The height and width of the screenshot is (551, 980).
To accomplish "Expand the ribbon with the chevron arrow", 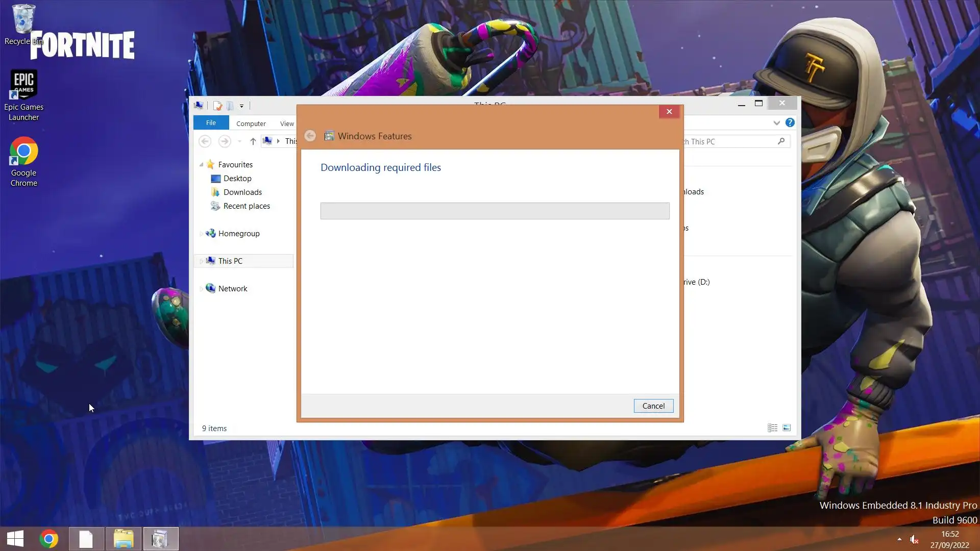I will click(x=776, y=123).
